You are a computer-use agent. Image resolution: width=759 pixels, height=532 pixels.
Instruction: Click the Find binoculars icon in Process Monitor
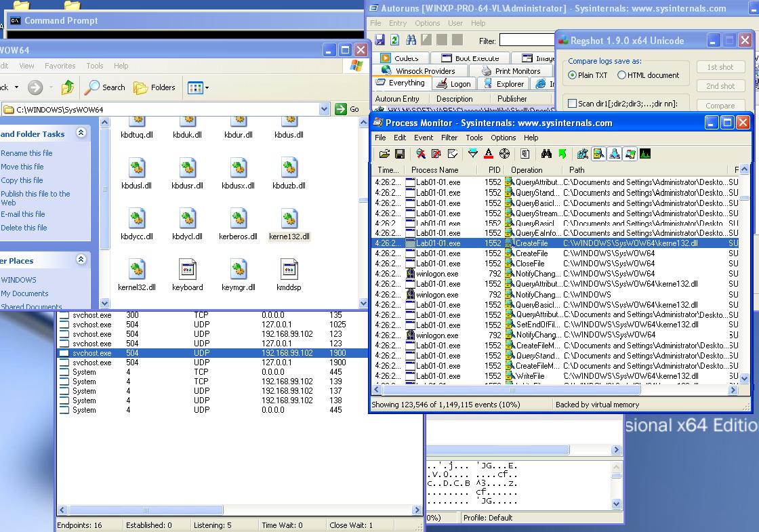[546, 155]
